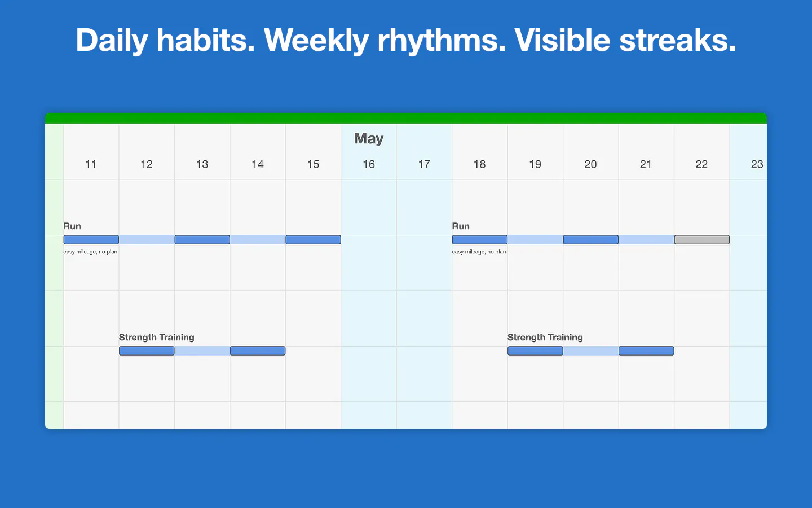Click the first Run event title
Screen dimensions: 812x508
[72, 226]
